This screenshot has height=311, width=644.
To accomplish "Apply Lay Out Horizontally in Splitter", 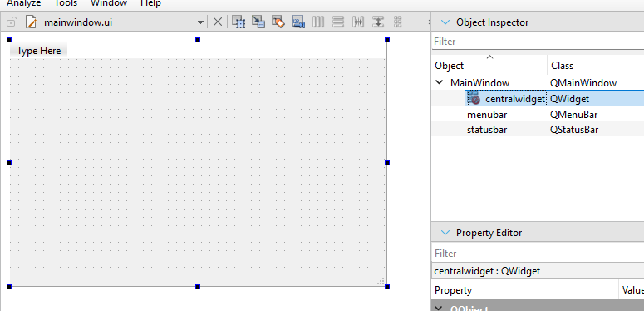I will coord(358,22).
